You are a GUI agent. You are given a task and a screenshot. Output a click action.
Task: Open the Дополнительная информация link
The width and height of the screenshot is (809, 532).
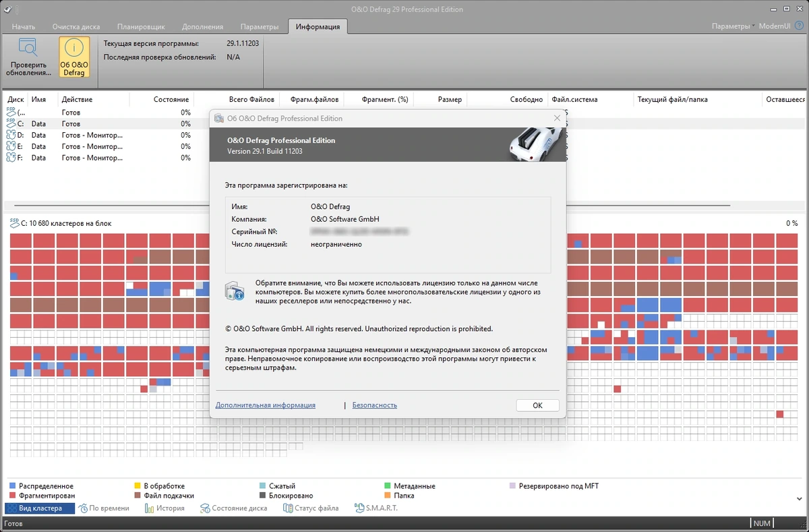tap(266, 405)
